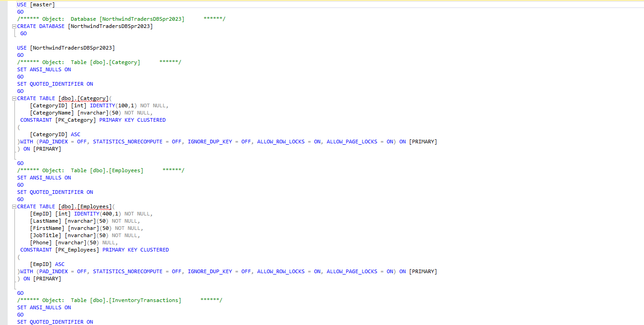Click the IDENTITY keyword on the CategoryID line
The width and height of the screenshot is (644, 325).
102,105
